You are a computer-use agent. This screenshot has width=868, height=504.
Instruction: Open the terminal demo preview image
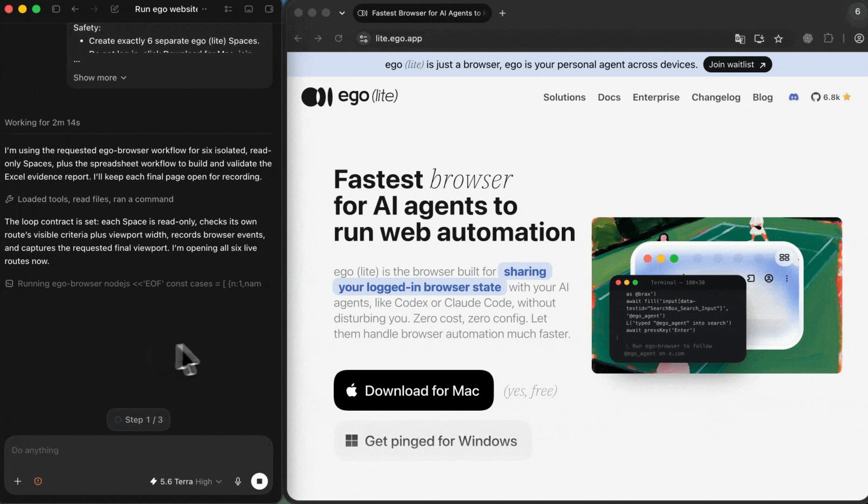717,295
